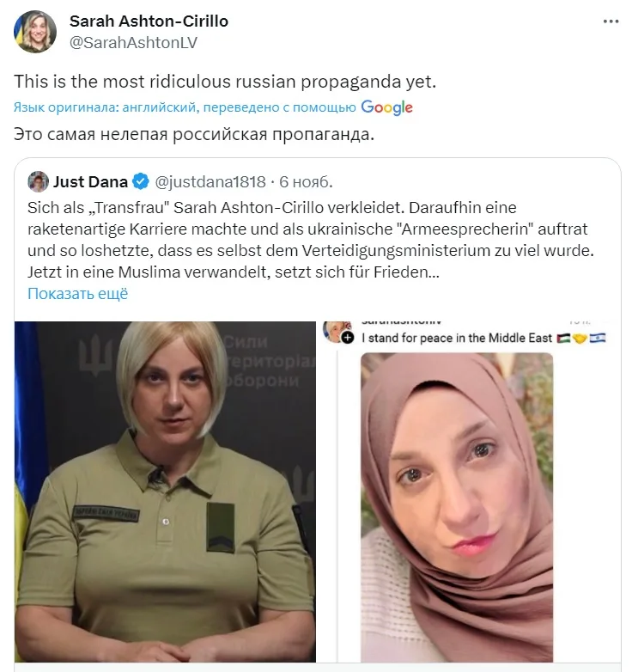Click the 'I stand for peace' caption
This screenshot has height=672, width=632.
tap(457, 338)
